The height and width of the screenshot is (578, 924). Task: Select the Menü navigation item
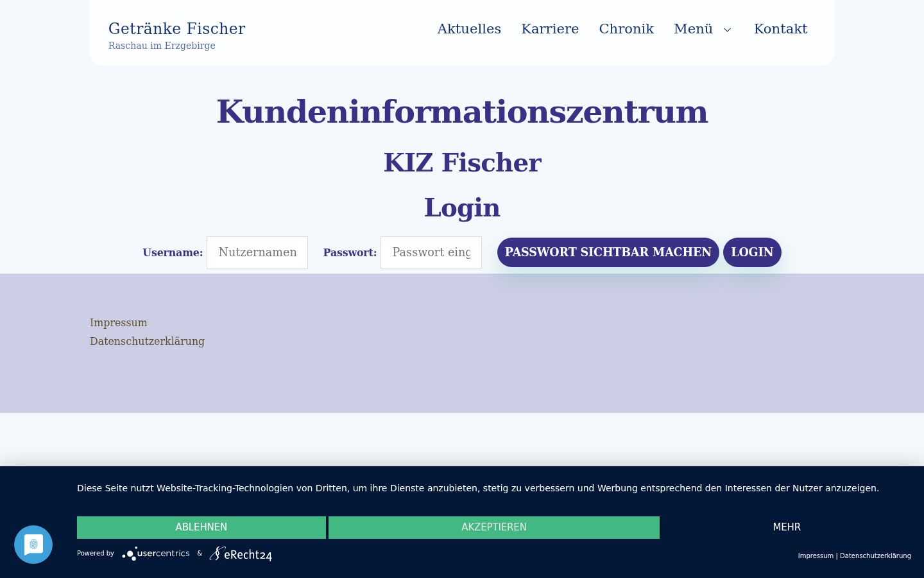coord(693,29)
